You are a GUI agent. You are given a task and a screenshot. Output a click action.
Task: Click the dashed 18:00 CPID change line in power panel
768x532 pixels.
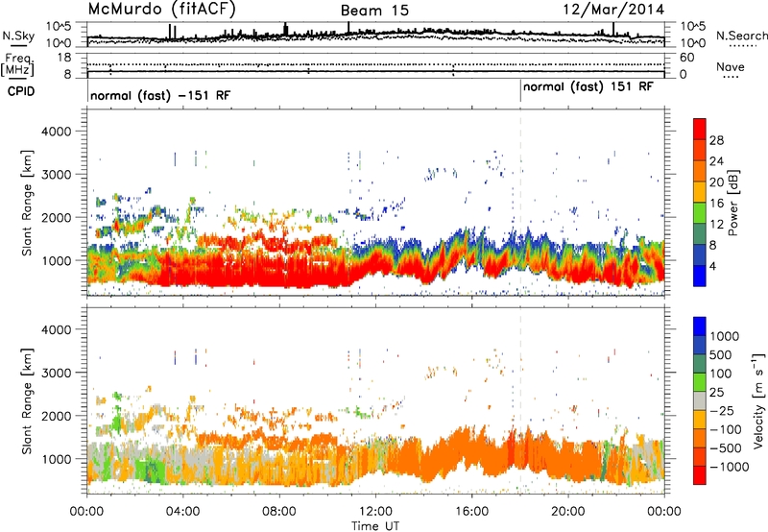pos(520,202)
